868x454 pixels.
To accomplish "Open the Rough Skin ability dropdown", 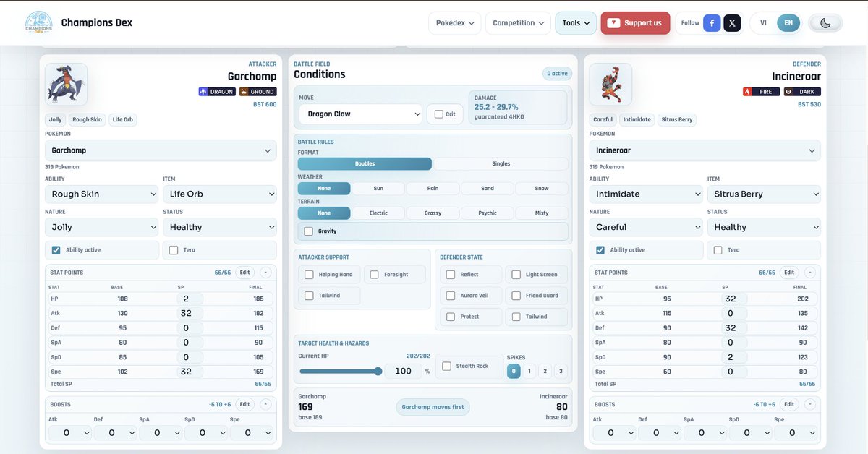I will point(101,194).
